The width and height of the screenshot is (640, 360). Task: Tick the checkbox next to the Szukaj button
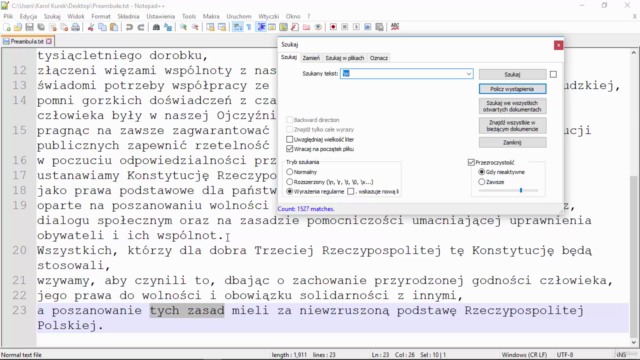553,74
